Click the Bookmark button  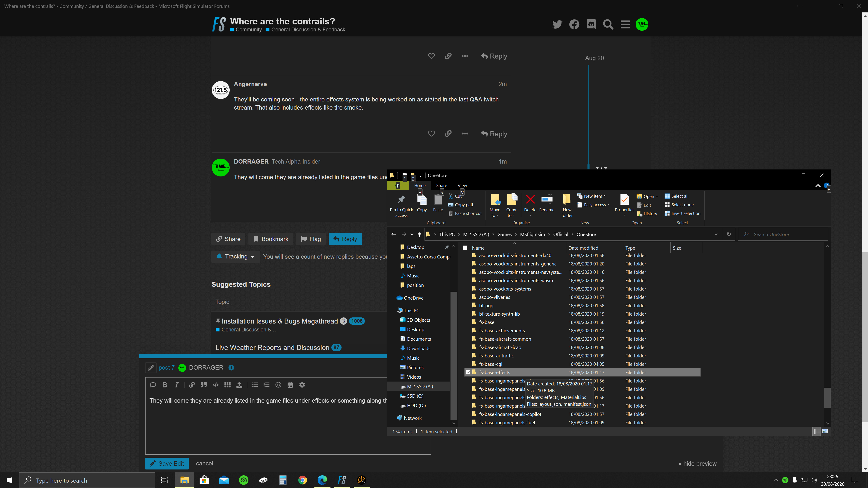pyautogui.click(x=271, y=239)
